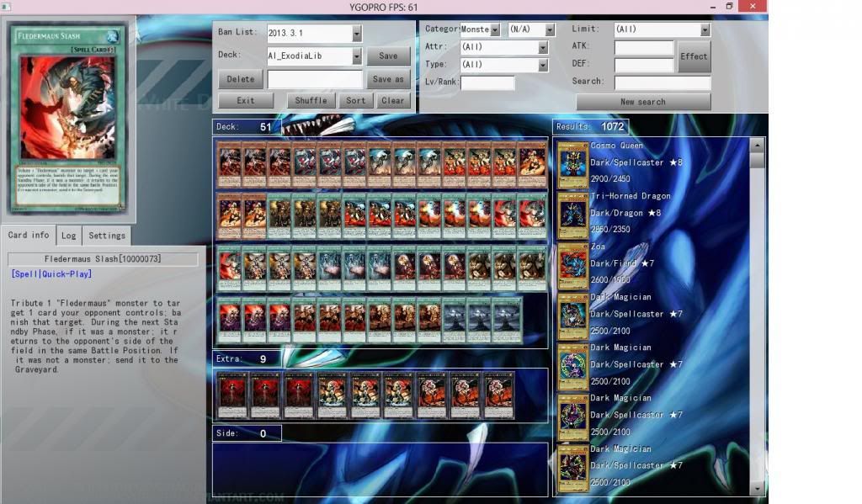Click the results list scroll up arrow
The width and height of the screenshot is (862, 504).
coord(757,145)
